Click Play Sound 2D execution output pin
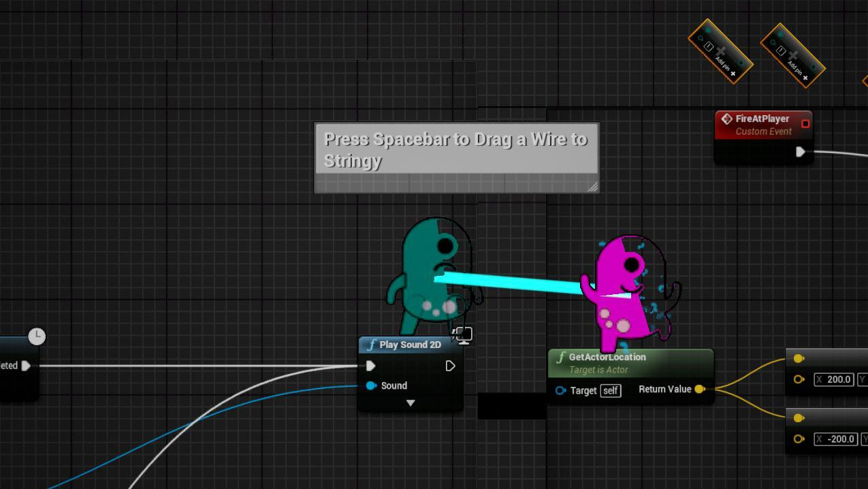This screenshot has height=489, width=868. 450,366
